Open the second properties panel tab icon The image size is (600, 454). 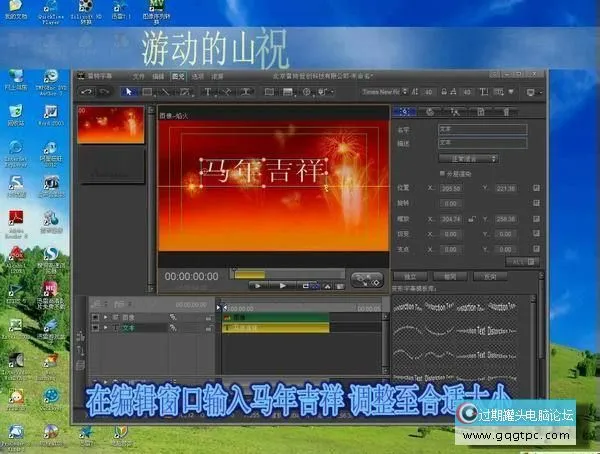pyautogui.click(x=430, y=111)
